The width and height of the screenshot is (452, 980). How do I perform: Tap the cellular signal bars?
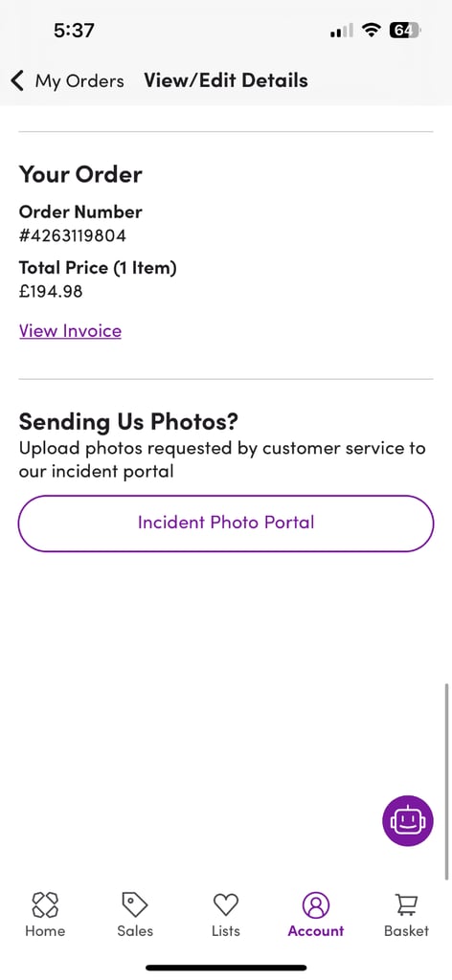pyautogui.click(x=341, y=30)
